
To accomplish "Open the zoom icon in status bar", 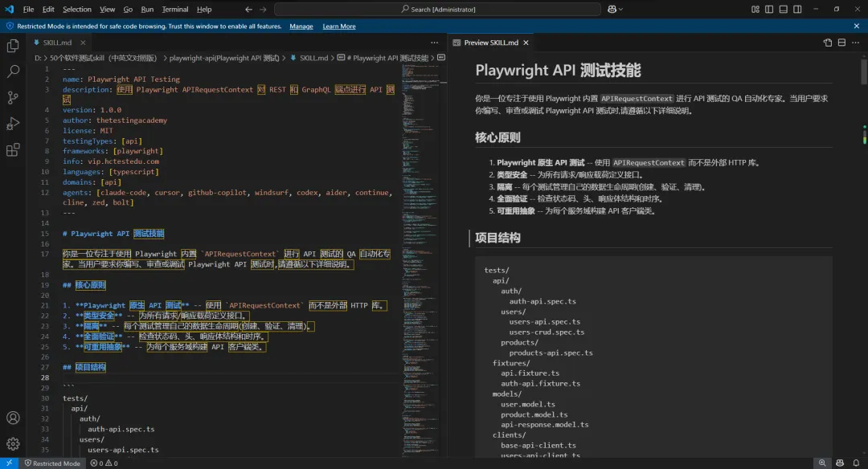I will tap(822, 463).
